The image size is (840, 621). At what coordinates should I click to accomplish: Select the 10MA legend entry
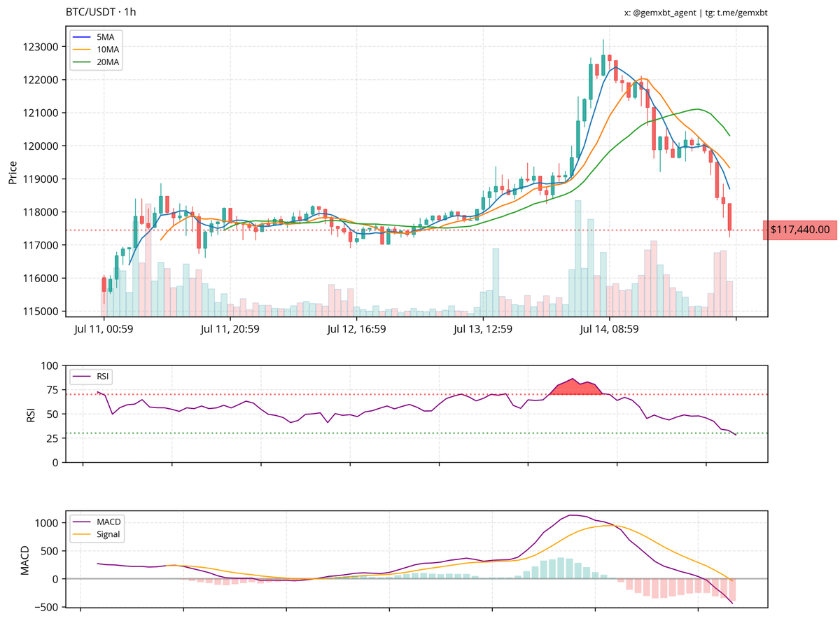pyautogui.click(x=94, y=49)
